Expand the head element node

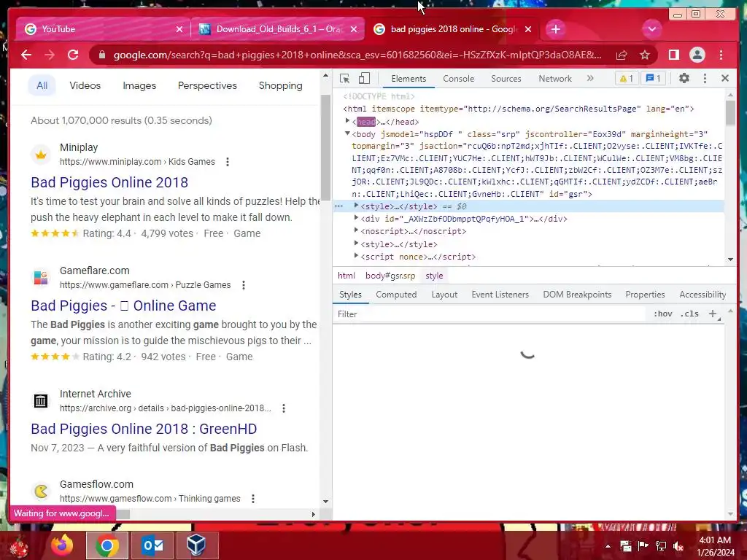[347, 121]
